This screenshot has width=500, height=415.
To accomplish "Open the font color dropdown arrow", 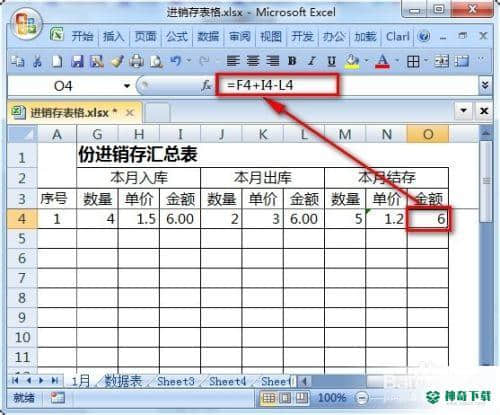I will click(397, 61).
